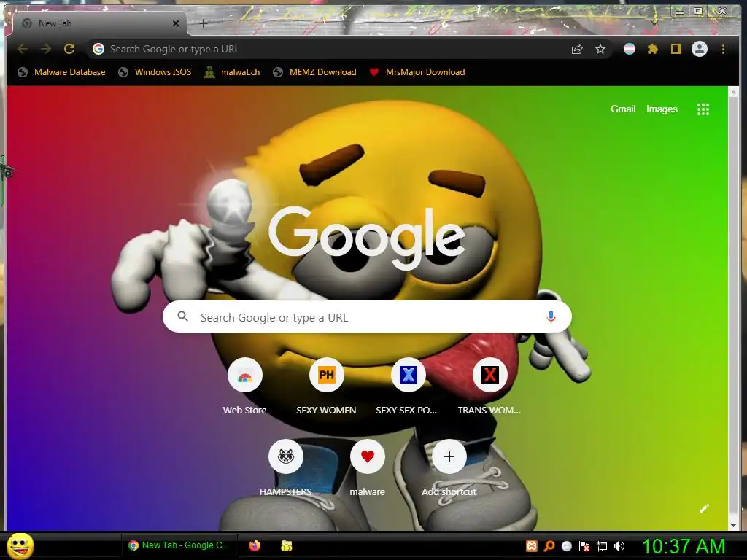Click the Google logo
This screenshot has width=747, height=560.
click(x=367, y=238)
